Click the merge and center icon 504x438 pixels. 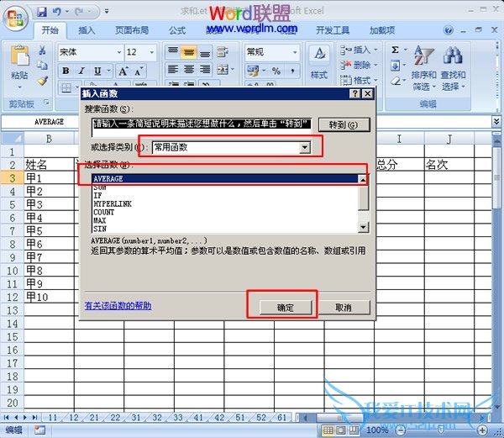click(223, 70)
